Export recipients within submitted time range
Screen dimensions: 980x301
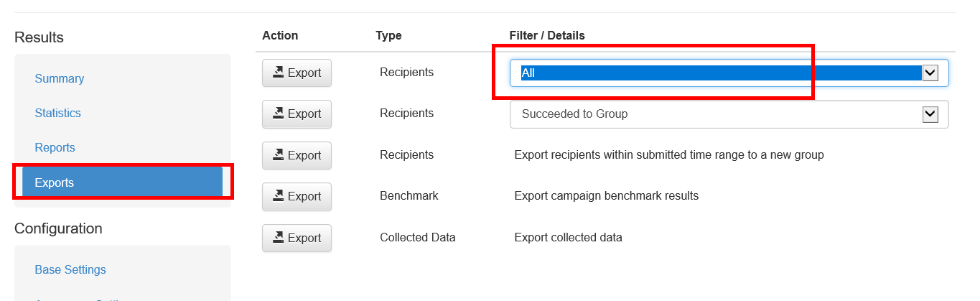[x=297, y=155]
